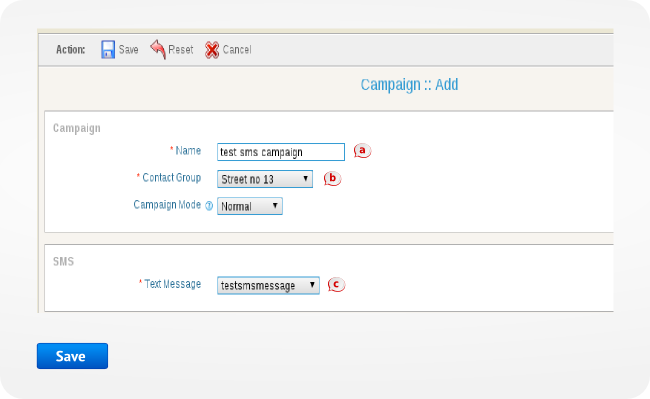Click the blue Save button
650x399 pixels.
pyautogui.click(x=73, y=356)
